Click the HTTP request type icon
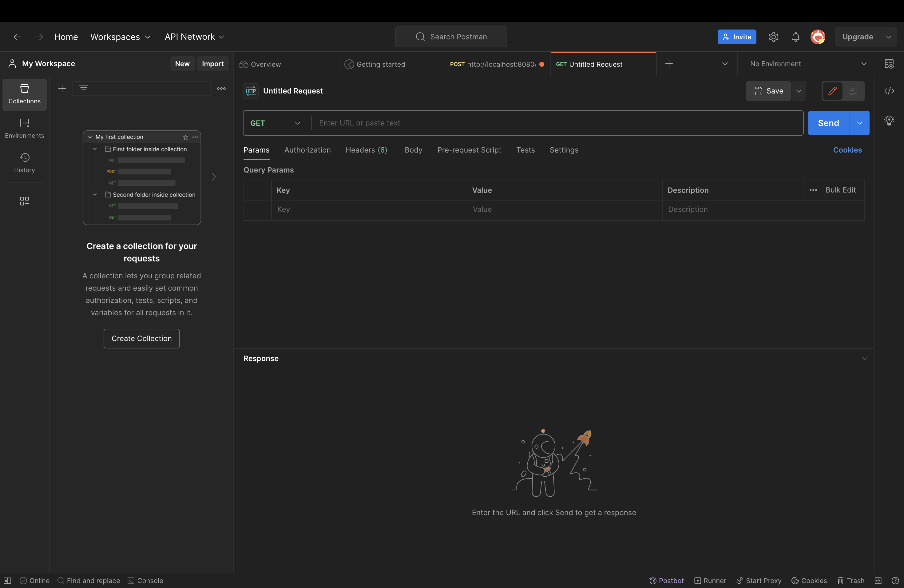904x588 pixels. click(x=251, y=91)
